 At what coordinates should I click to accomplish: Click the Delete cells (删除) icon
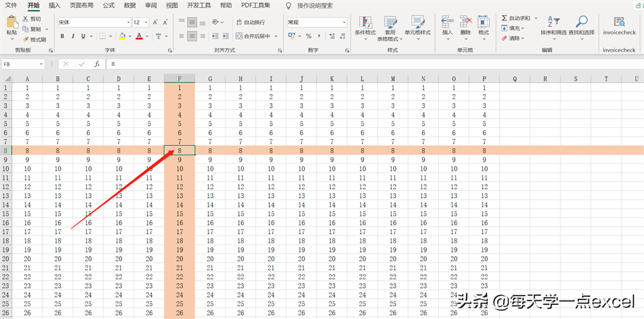pos(465,23)
